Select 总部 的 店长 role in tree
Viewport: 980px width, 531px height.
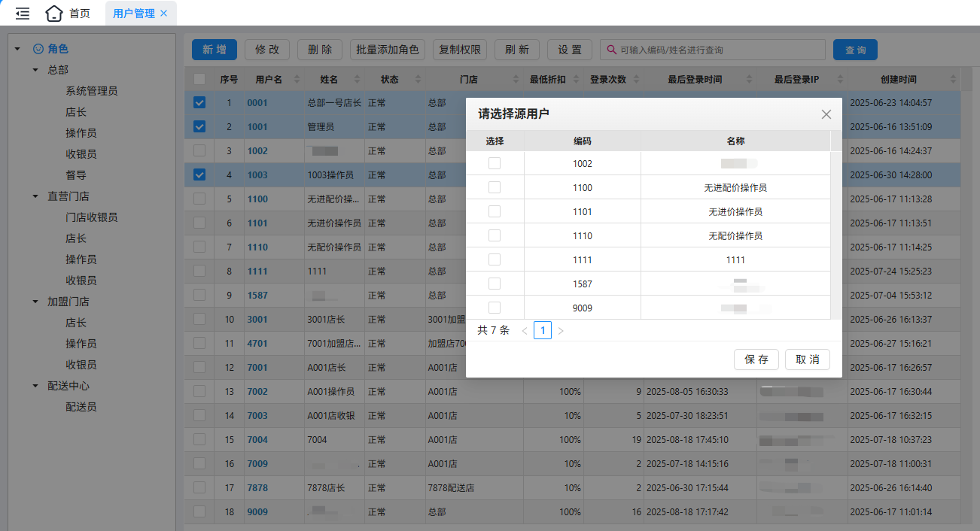76,112
